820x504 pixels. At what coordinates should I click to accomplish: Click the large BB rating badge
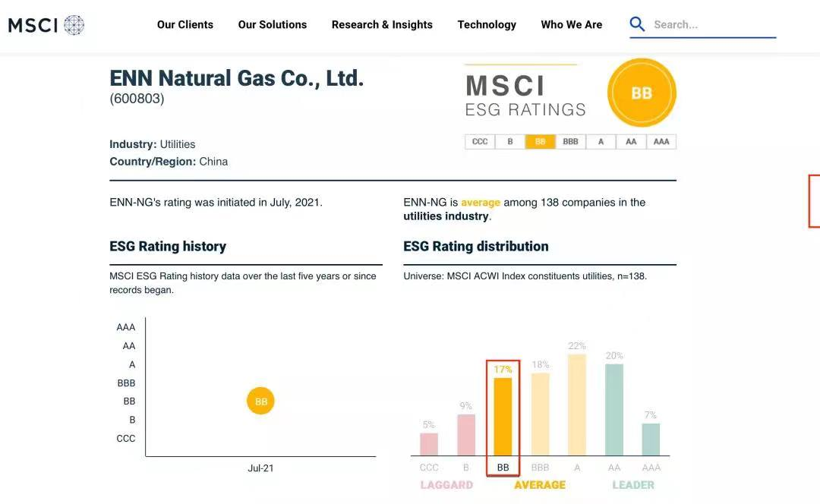642,93
